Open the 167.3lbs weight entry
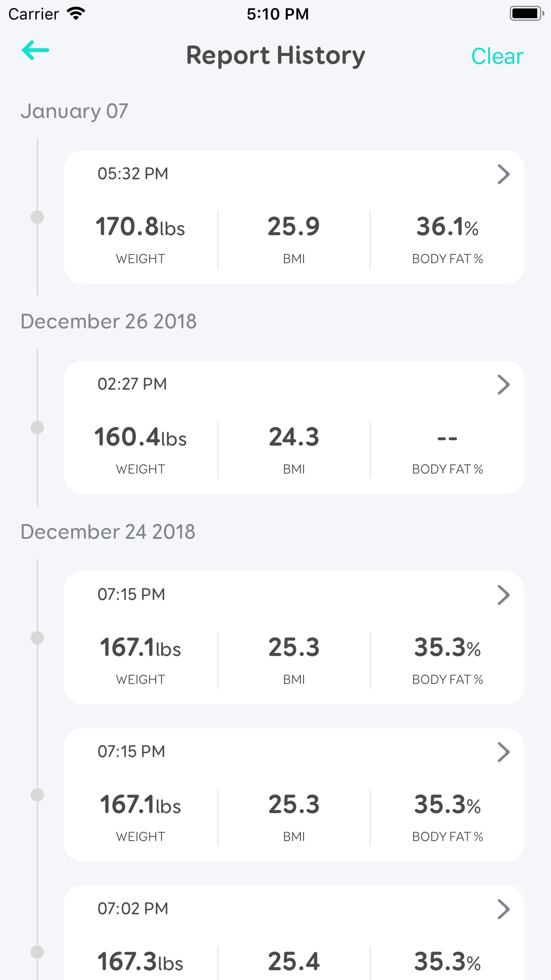The image size is (551, 980). 140,962
